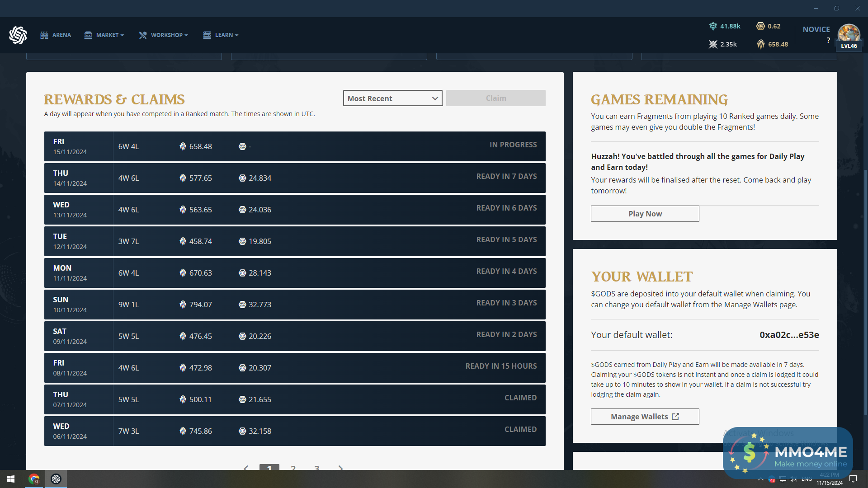Click the Gods Unchained logo icon
This screenshot has height=488, width=868.
click(x=18, y=35)
